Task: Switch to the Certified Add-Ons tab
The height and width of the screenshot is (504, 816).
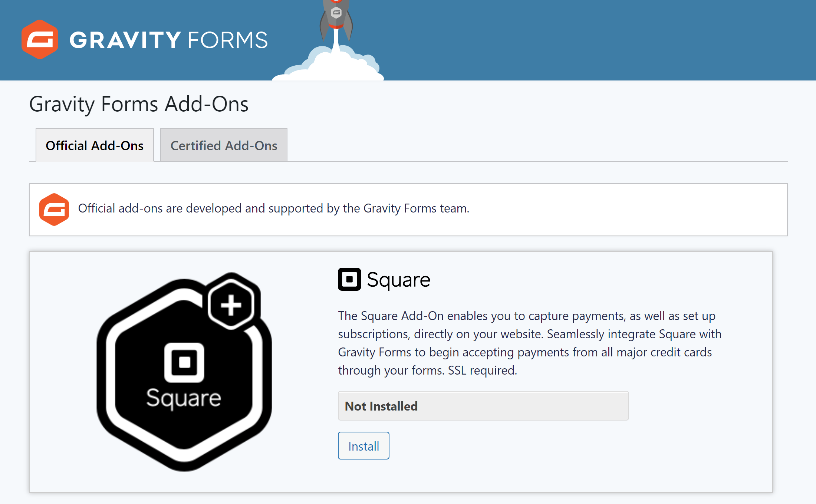Action: (224, 145)
